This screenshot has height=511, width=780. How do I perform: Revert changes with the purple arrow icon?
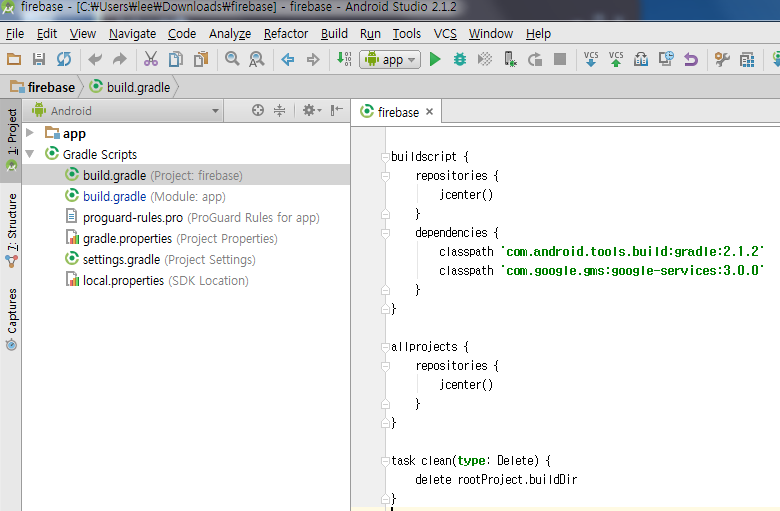(691, 60)
